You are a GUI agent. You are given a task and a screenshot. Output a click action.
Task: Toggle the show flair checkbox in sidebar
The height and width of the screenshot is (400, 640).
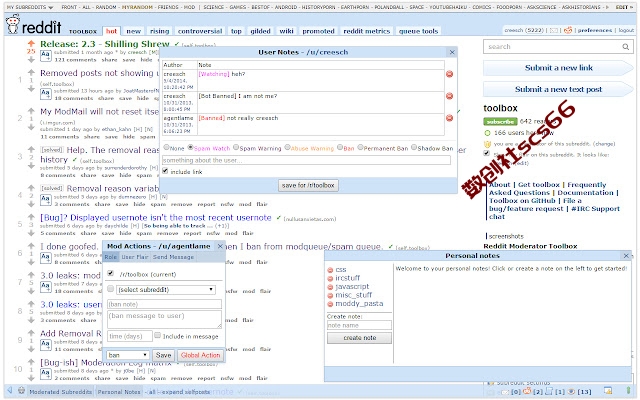[x=487, y=153]
